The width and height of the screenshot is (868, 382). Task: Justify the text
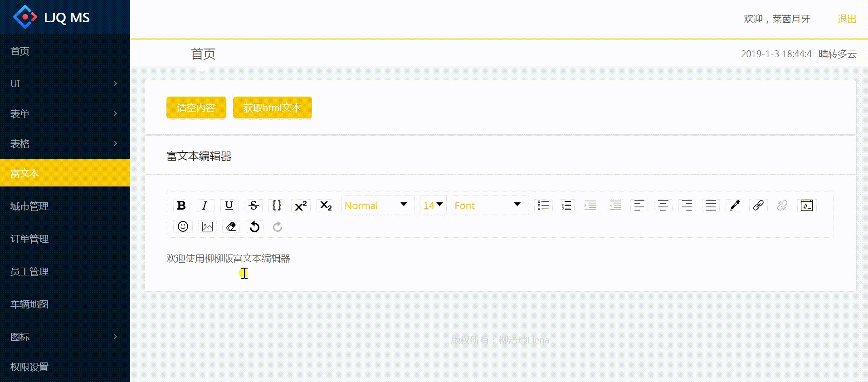point(711,206)
